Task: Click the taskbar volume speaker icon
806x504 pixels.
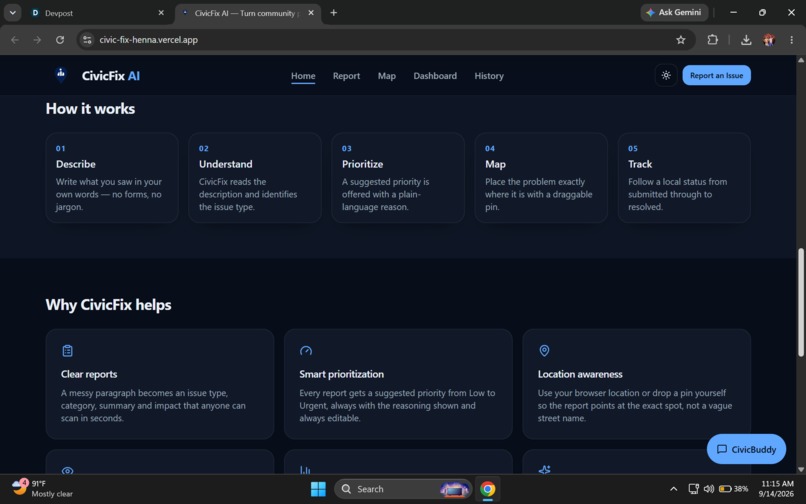Action: click(x=708, y=489)
